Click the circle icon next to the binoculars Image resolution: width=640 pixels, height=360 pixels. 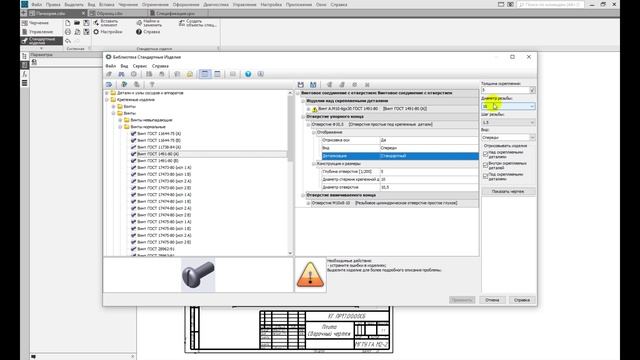tap(134, 74)
